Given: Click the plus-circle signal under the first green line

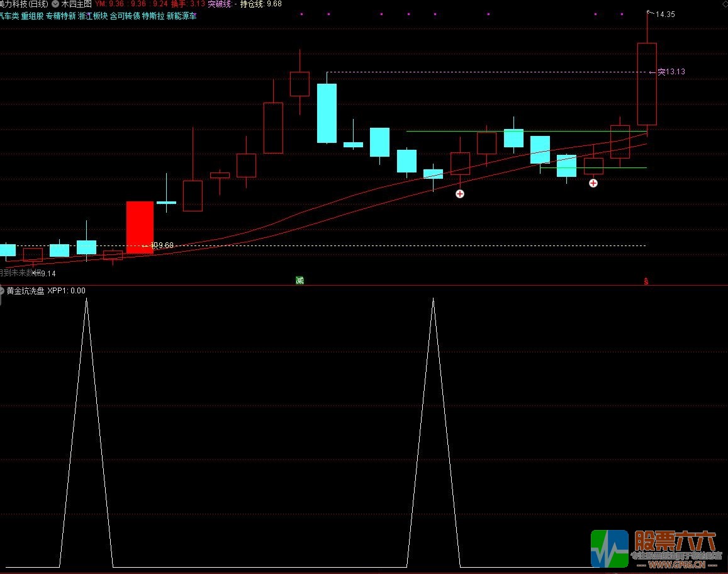Looking at the screenshot, I should click(460, 194).
